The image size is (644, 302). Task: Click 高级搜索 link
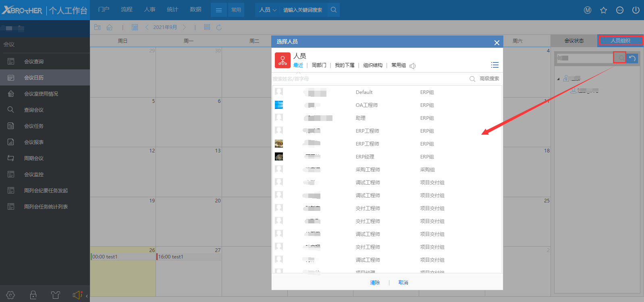pyautogui.click(x=489, y=79)
